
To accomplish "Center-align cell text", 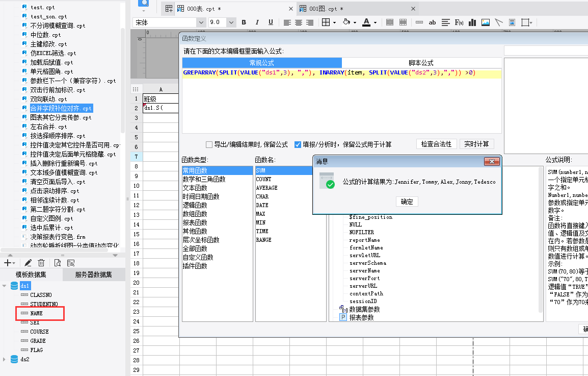I will tap(299, 22).
